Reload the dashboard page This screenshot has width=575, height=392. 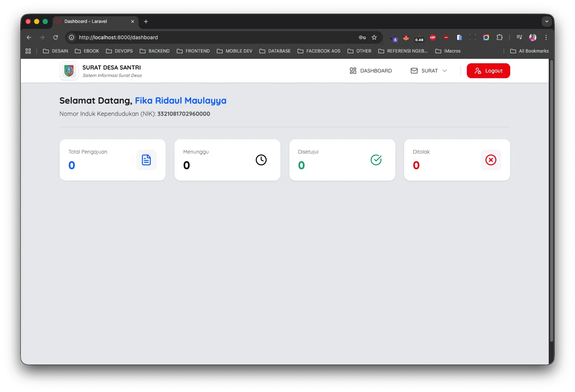coord(56,37)
